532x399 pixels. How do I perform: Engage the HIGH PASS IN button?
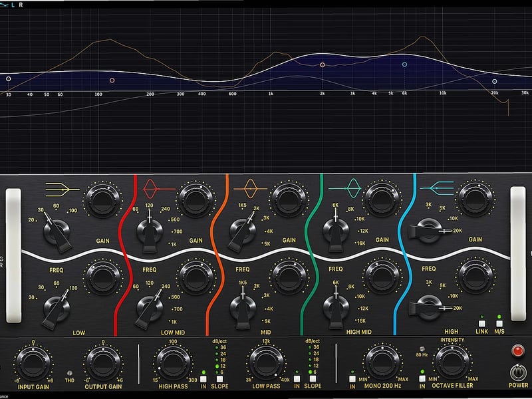pyautogui.click(x=203, y=379)
